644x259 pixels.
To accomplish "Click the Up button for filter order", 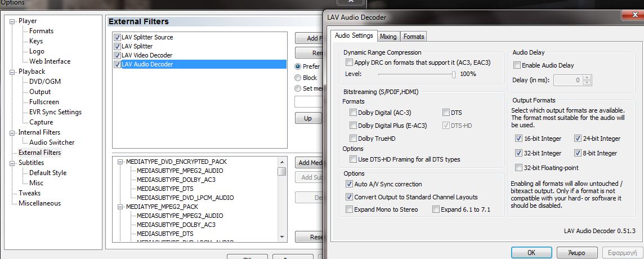I will coord(308,118).
